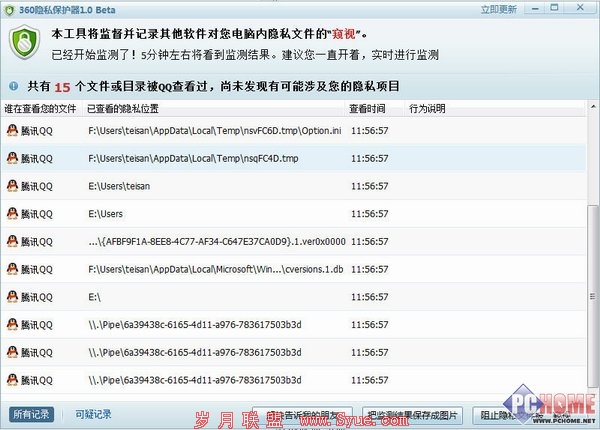The width and height of the screenshot is (600, 430).
Task: Click QQ penguin icon in the E:\Users row
Action: pos(12,213)
